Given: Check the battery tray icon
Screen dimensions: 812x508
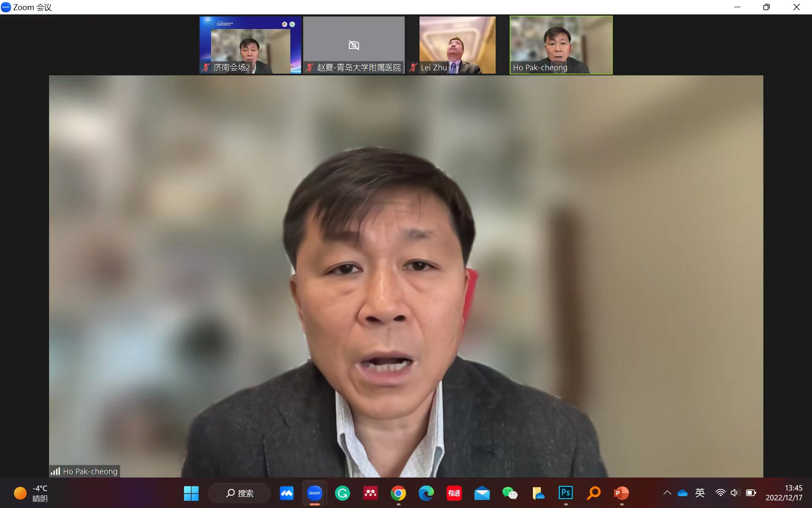Looking at the screenshot, I should [751, 493].
